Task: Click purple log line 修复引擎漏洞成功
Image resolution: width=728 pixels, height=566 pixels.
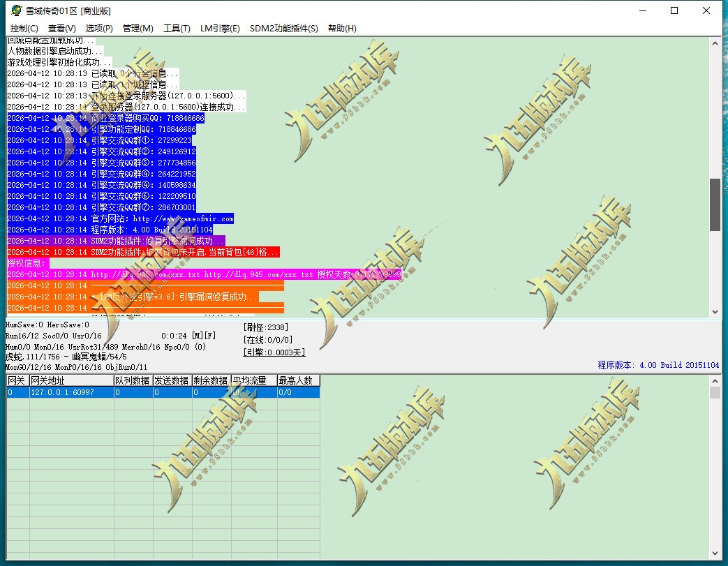Action: (x=116, y=241)
